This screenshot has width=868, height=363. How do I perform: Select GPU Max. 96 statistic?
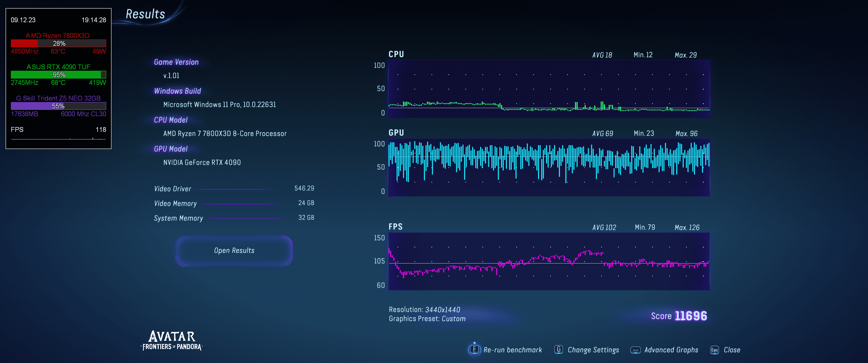[x=686, y=134]
